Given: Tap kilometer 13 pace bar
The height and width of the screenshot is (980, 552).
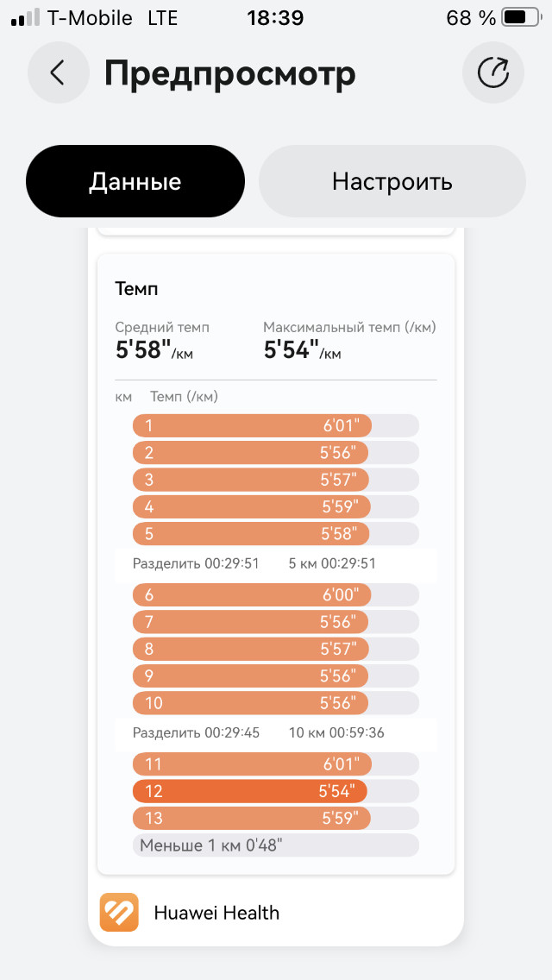Looking at the screenshot, I should pos(276,818).
